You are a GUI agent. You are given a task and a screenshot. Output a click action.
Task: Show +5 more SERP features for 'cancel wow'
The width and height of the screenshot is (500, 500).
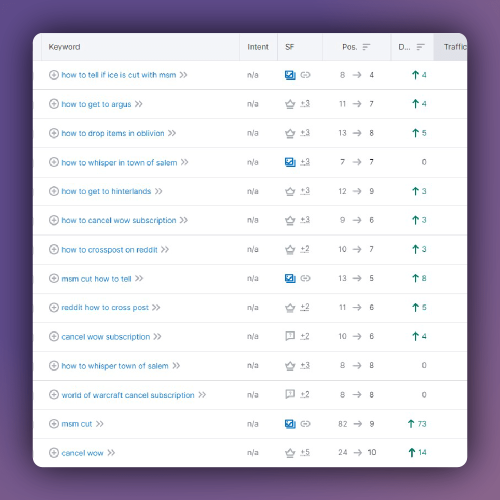click(305, 453)
